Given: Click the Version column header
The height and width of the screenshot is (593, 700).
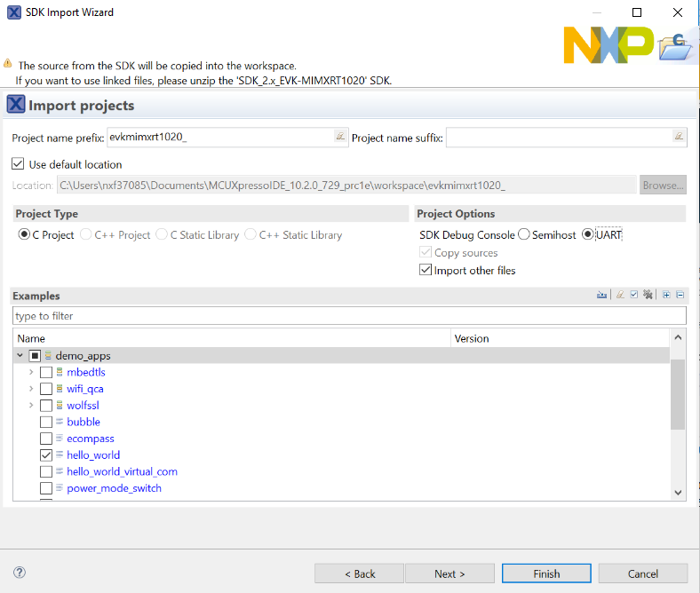Looking at the screenshot, I should coord(560,338).
